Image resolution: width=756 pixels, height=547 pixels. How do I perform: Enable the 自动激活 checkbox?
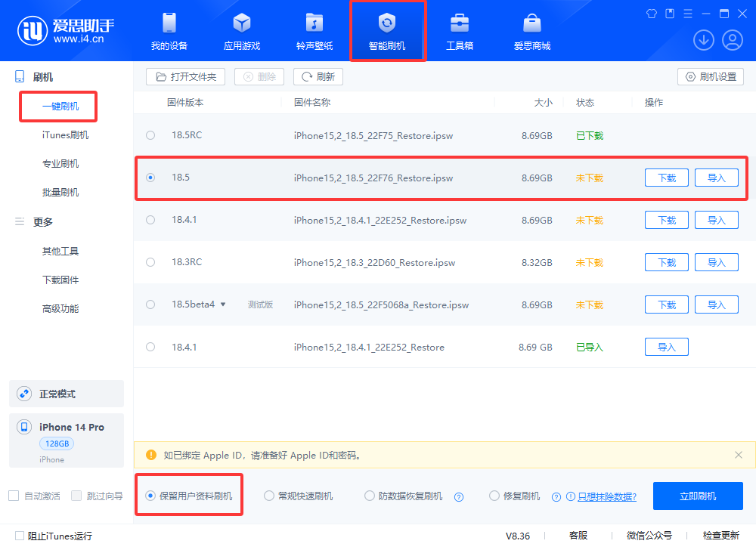point(13,496)
